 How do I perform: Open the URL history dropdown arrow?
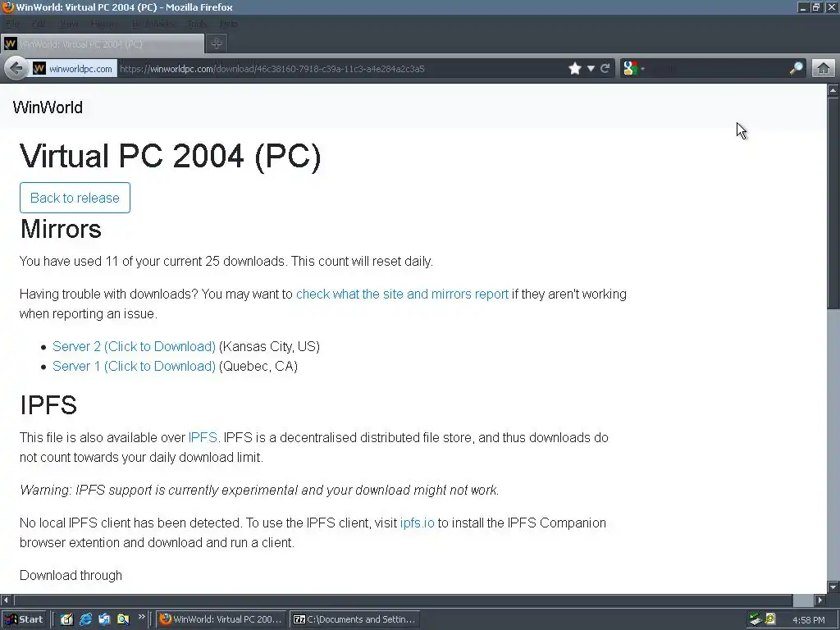591,69
